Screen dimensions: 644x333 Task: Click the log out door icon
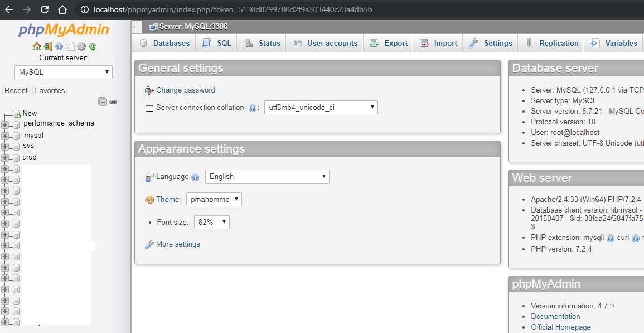48,47
